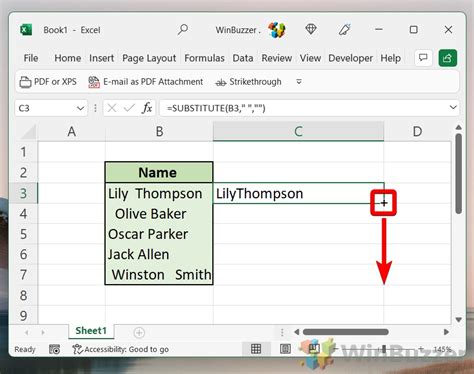The height and width of the screenshot is (374, 474).
Task: Export using PDF or XPS
Action: pos(48,82)
